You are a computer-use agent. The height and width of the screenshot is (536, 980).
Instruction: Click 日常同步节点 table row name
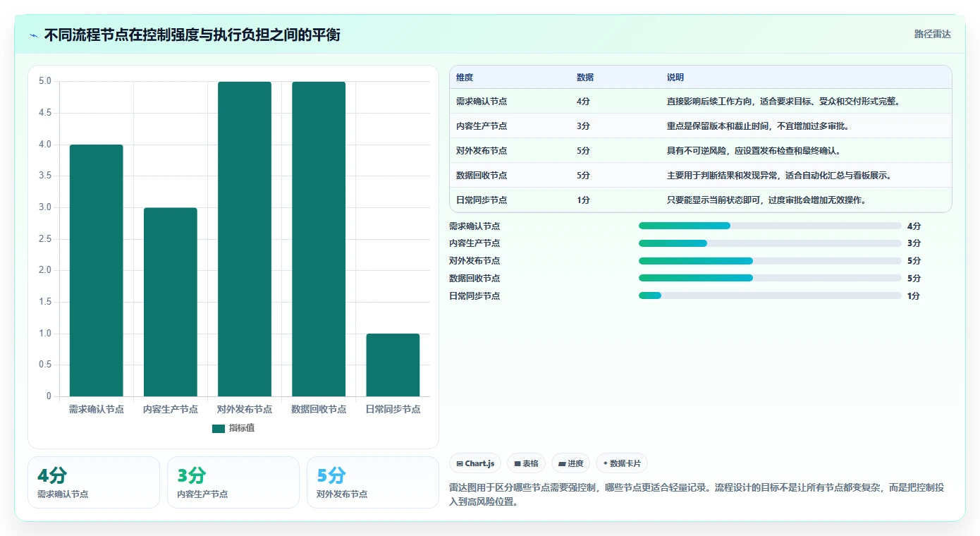[x=482, y=200]
